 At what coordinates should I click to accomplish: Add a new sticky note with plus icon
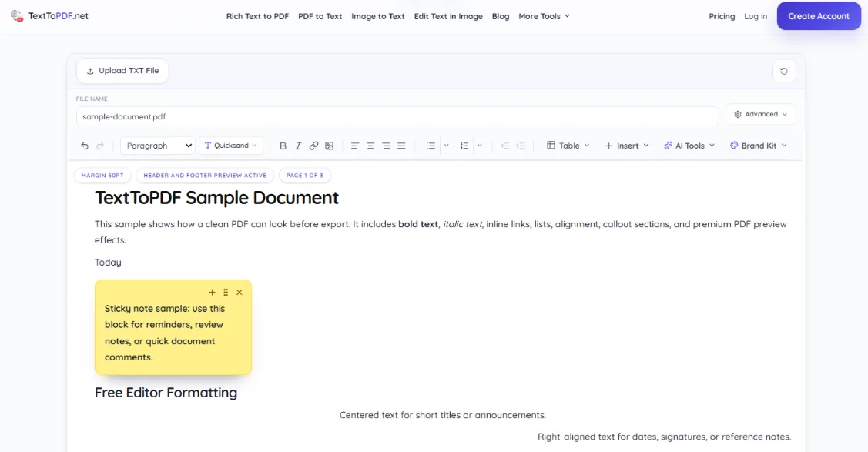click(212, 292)
